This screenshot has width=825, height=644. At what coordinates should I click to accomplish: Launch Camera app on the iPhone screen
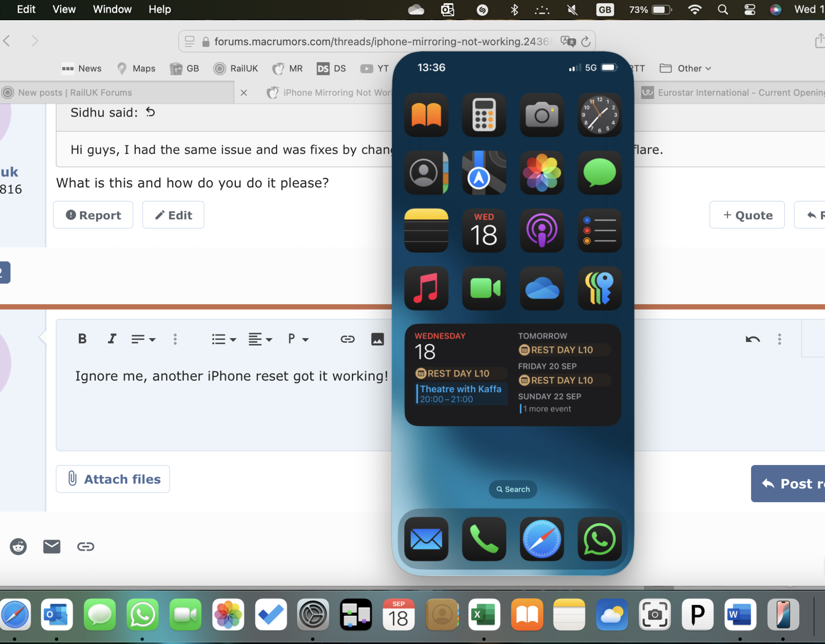pos(542,115)
